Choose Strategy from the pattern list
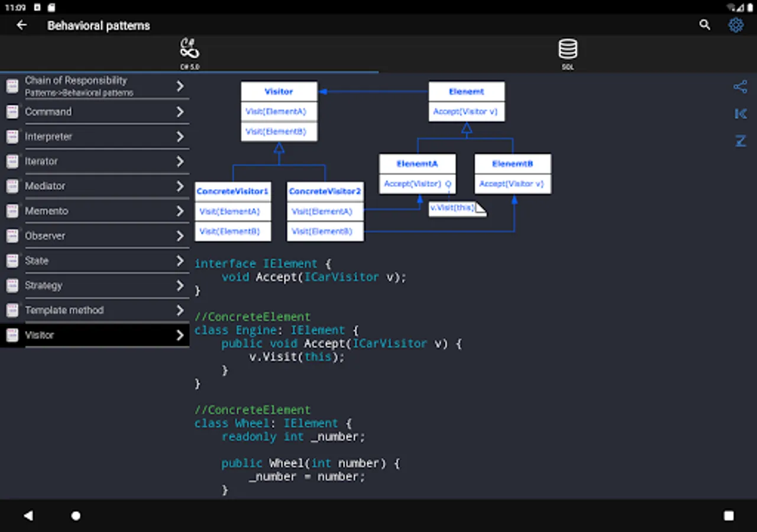The image size is (757, 532). pos(43,286)
